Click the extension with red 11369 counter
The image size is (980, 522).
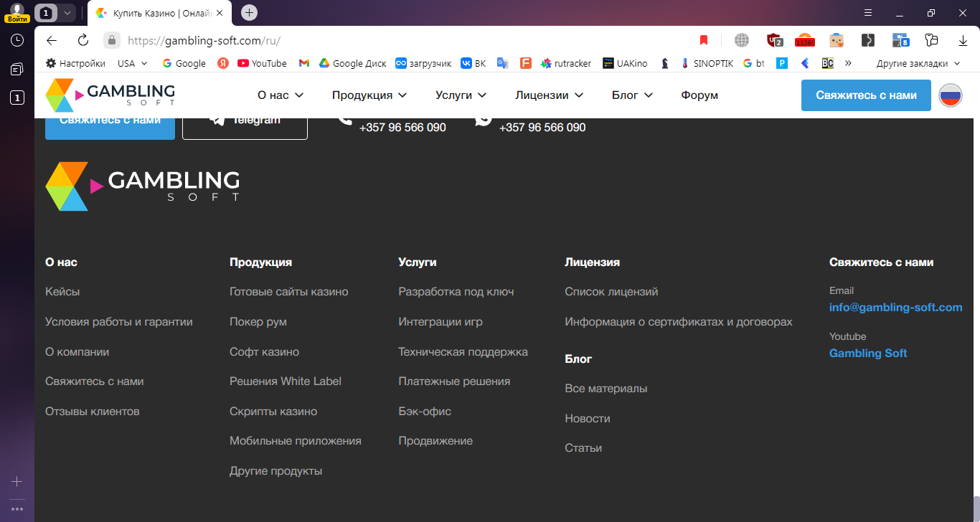tap(805, 40)
